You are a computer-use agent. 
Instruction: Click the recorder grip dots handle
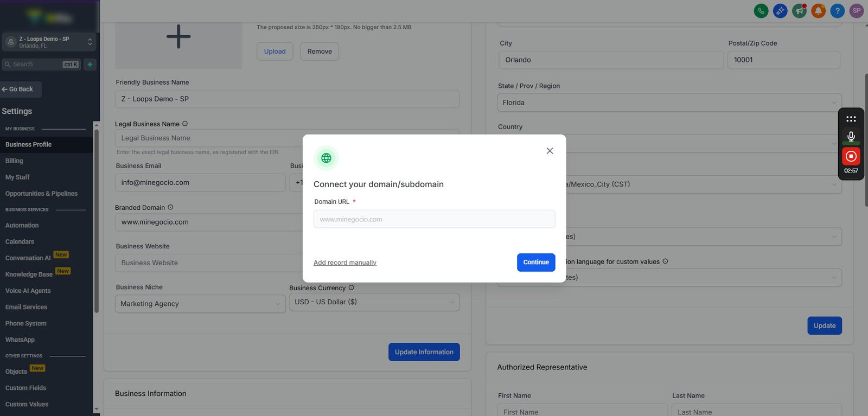click(851, 119)
